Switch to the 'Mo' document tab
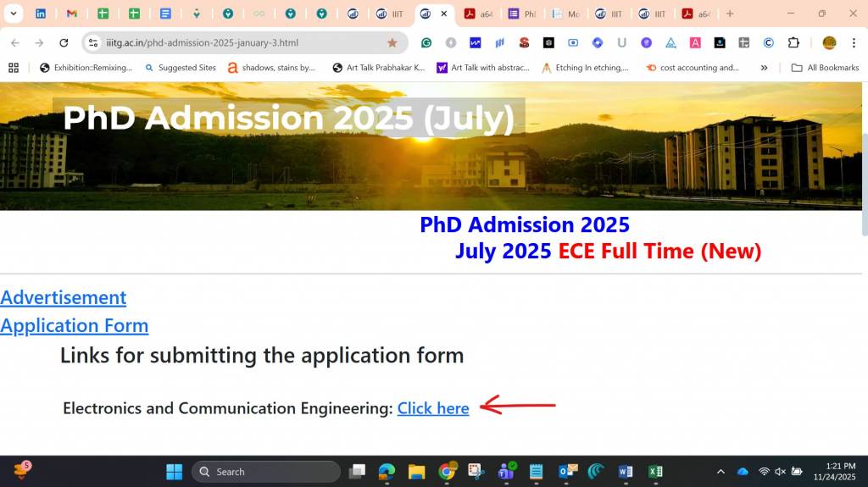The width and height of the screenshot is (868, 487). tap(565, 14)
